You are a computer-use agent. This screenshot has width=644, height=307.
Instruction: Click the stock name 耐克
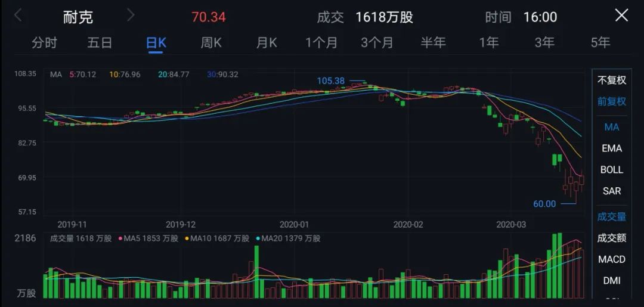pos(78,17)
